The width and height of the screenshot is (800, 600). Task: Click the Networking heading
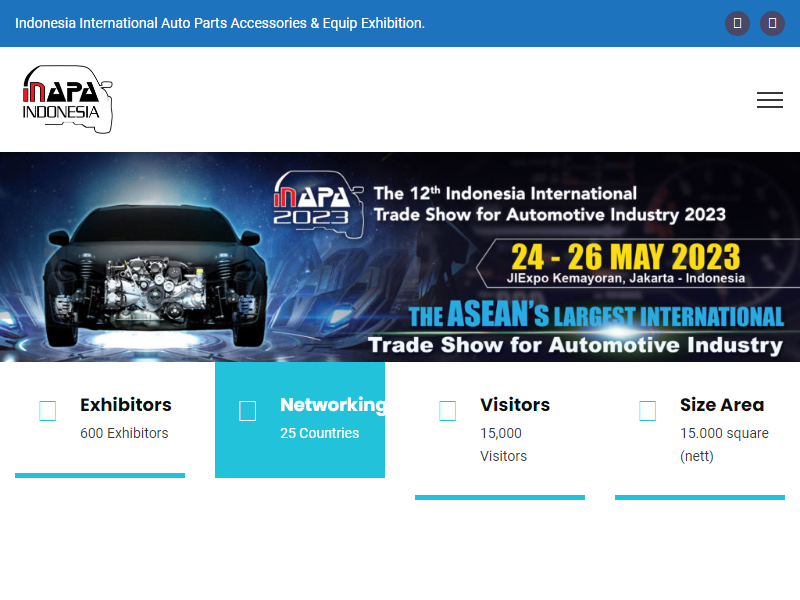(x=332, y=405)
